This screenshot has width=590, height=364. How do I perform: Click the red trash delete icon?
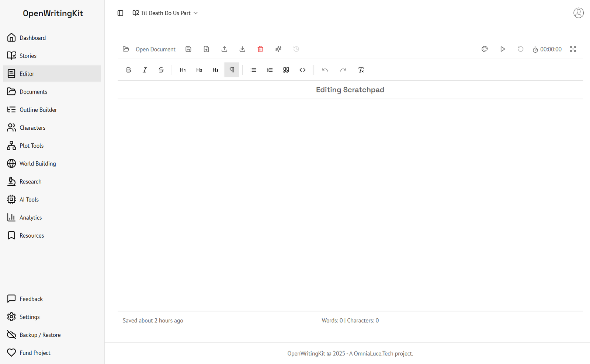tap(260, 49)
